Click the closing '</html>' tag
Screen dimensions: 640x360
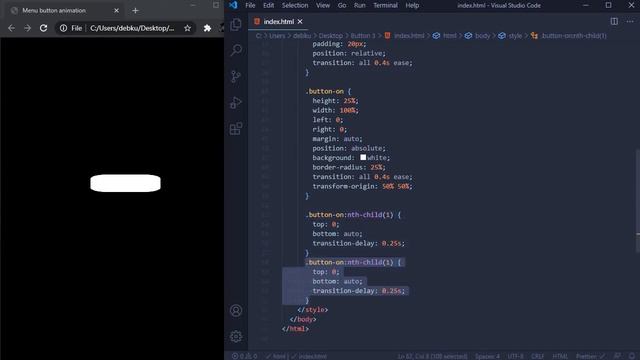(295, 329)
